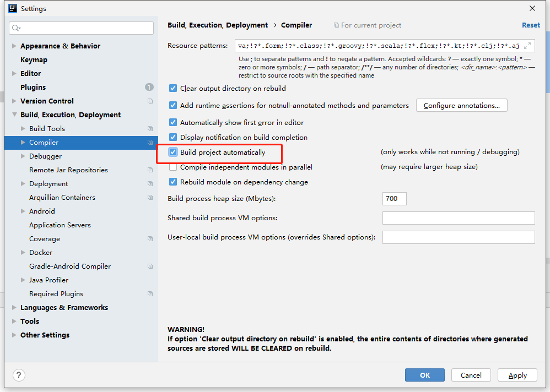The height and width of the screenshot is (392, 550).
Task: Click the Plugins update count badge
Action: (x=149, y=87)
